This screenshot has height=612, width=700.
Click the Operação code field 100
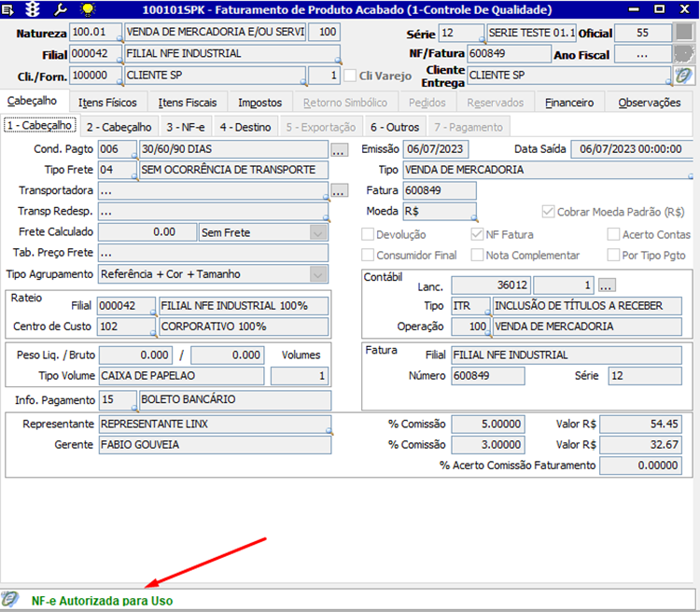(x=470, y=327)
